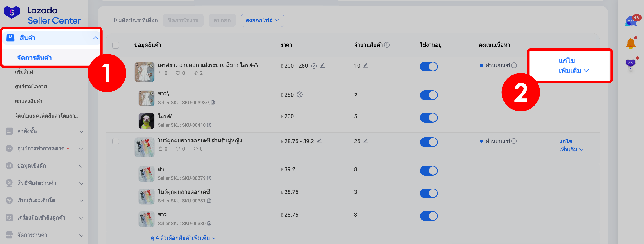Click promo badge icon beside ฿280 price
The image size is (644, 244).
point(300,95)
